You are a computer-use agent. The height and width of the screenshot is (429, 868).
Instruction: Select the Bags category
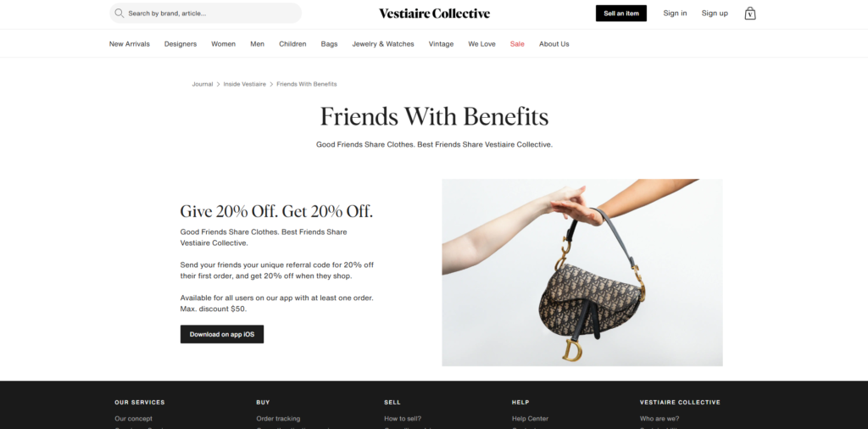tap(329, 44)
